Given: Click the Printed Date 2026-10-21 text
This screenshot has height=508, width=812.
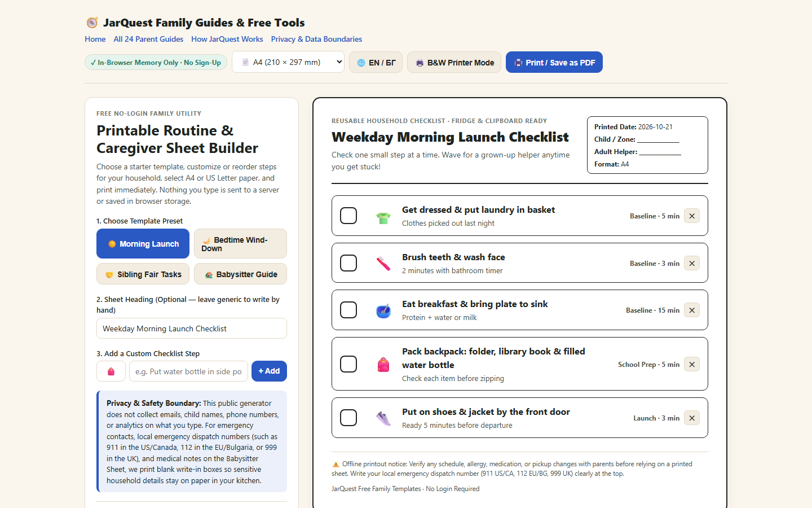Looking at the screenshot, I should click(x=633, y=127).
